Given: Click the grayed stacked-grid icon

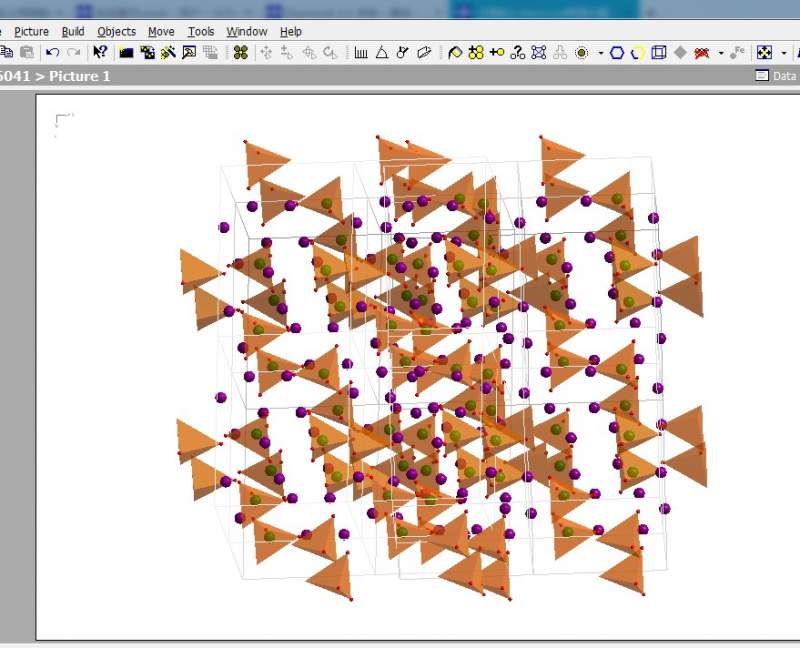Looking at the screenshot, I should [x=210, y=53].
